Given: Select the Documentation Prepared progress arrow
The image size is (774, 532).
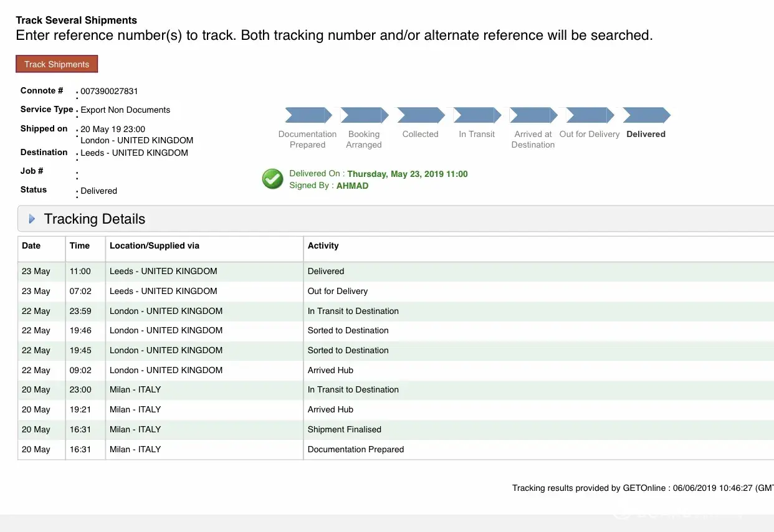Looking at the screenshot, I should click(x=309, y=115).
